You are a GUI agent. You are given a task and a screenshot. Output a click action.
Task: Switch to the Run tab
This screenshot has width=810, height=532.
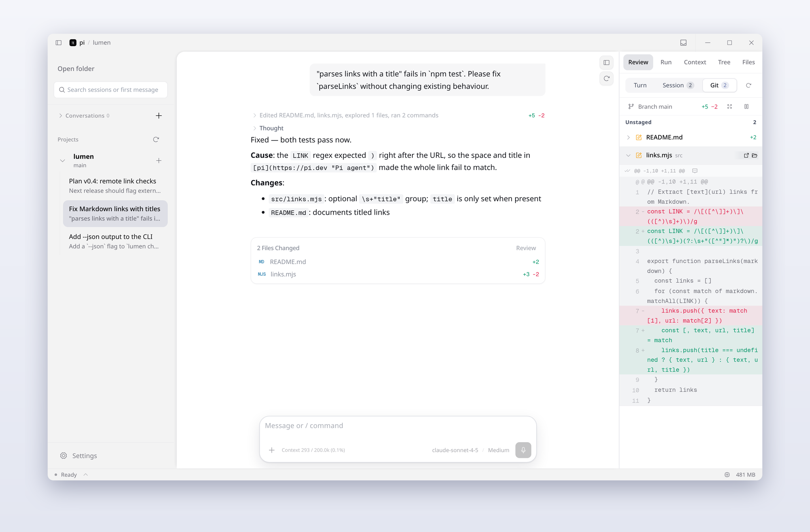click(666, 62)
